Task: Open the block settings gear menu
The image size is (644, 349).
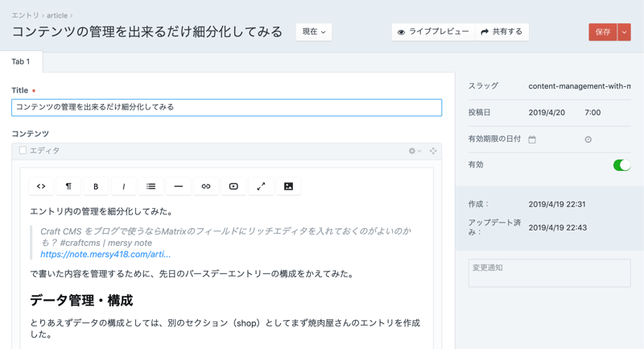Action: pyautogui.click(x=415, y=151)
